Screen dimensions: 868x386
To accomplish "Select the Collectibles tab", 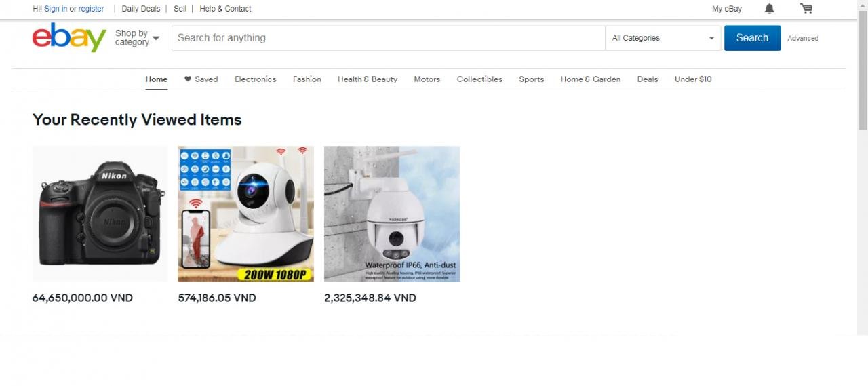I will pyautogui.click(x=479, y=79).
